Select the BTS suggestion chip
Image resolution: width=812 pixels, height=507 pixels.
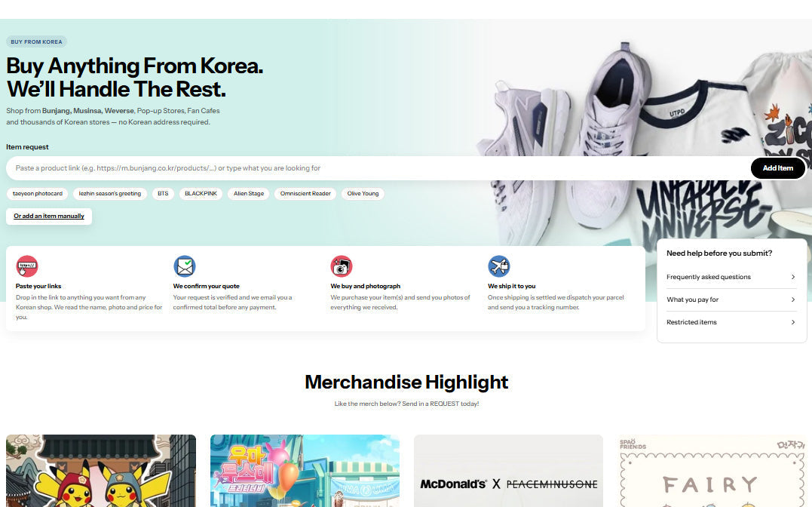tap(163, 194)
